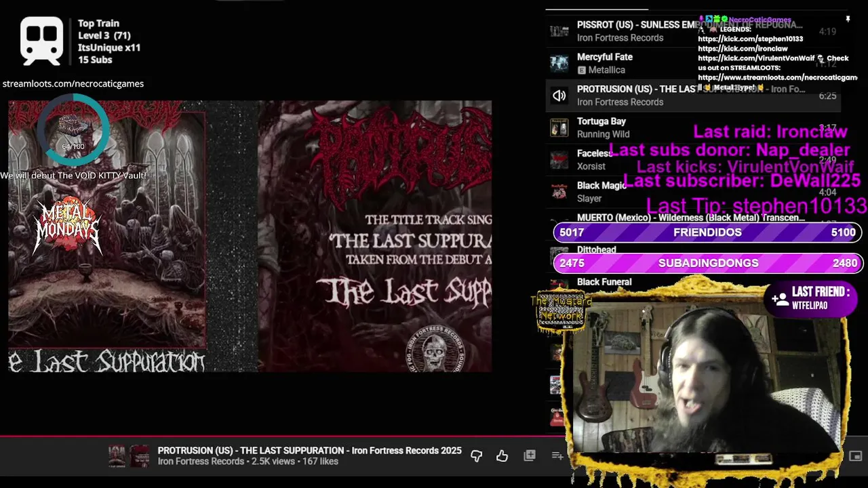Dislike the PROTRUSION track with thumbs-down icon
The height and width of the screenshot is (488, 868).
(x=476, y=456)
